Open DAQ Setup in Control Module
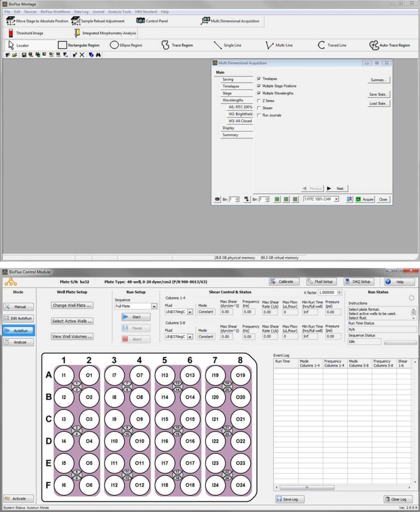 click(x=359, y=282)
